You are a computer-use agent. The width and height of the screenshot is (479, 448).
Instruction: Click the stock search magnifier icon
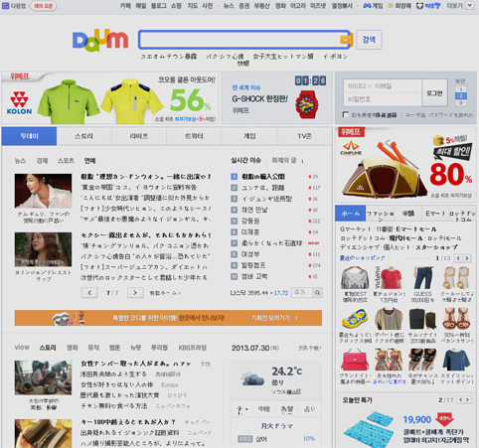pos(317,293)
